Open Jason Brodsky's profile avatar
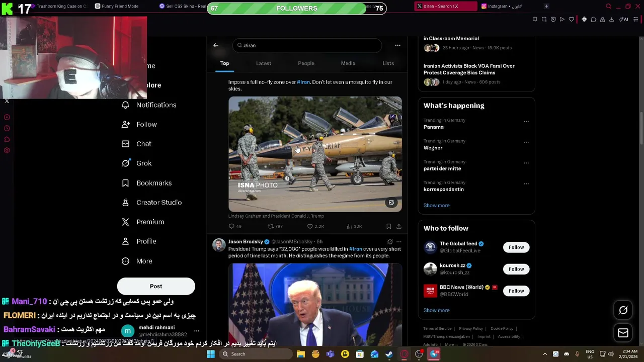 click(x=219, y=245)
